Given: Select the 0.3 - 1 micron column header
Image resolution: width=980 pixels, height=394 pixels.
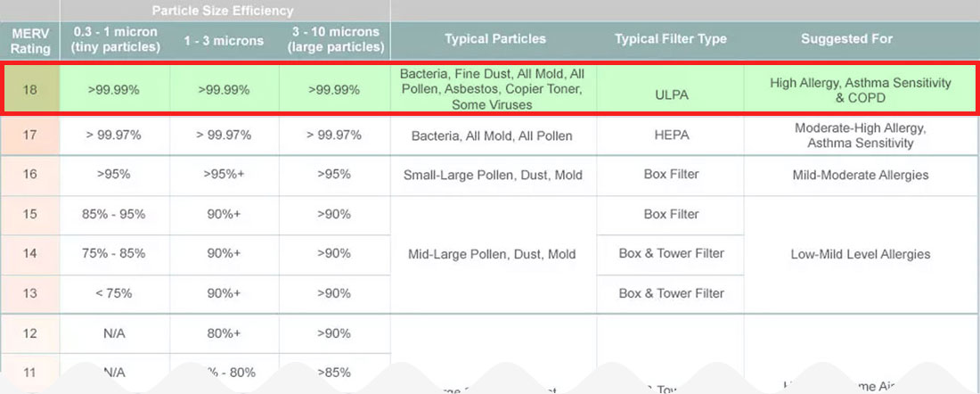Looking at the screenshot, I should (114, 40).
